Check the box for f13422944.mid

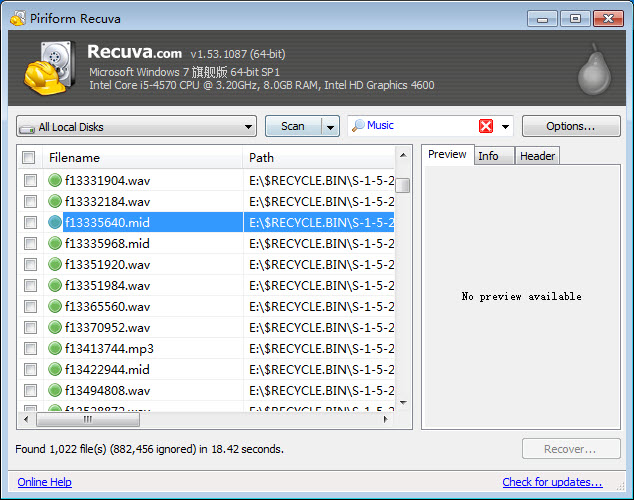tap(30, 369)
